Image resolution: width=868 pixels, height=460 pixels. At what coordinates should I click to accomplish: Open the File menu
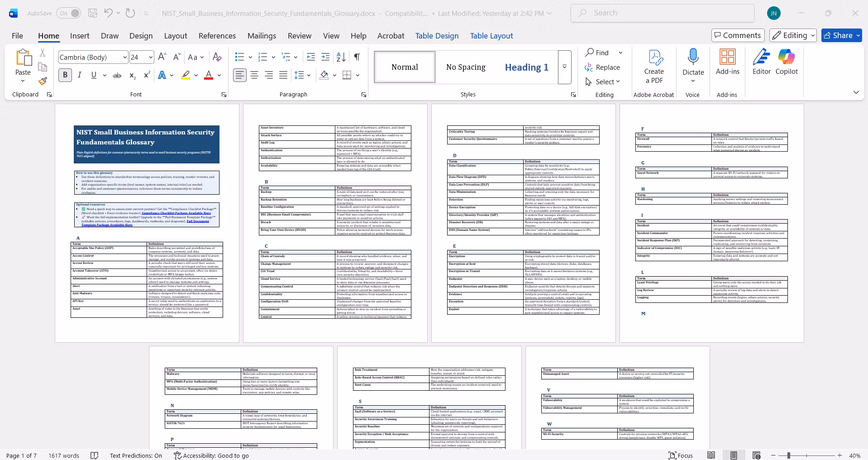coord(17,36)
